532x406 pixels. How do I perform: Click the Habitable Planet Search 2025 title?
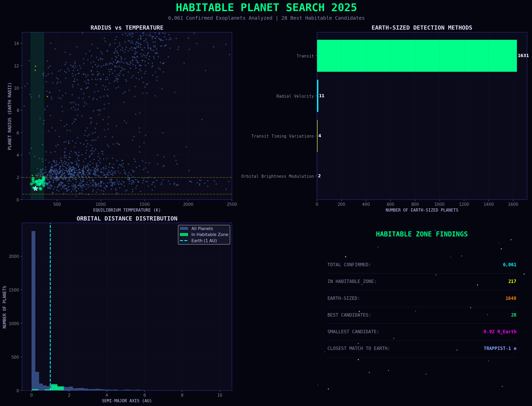click(266, 8)
